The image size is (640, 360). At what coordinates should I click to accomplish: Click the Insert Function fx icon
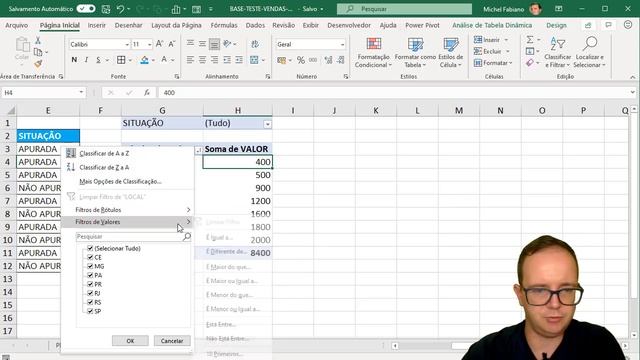[147, 93]
